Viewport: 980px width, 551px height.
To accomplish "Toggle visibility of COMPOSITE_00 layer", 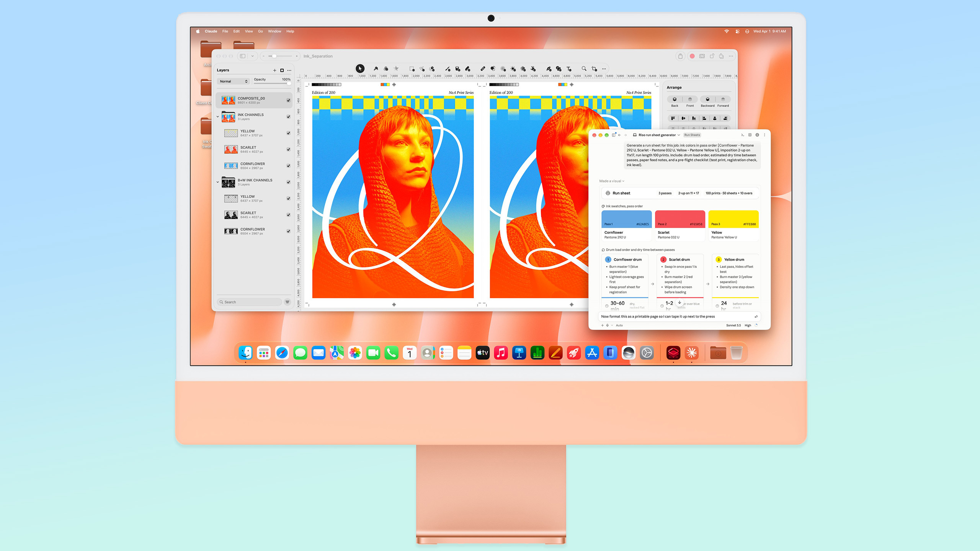I will pyautogui.click(x=288, y=100).
